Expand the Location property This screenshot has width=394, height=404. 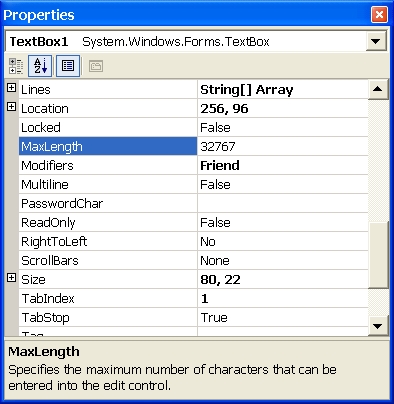(11, 107)
